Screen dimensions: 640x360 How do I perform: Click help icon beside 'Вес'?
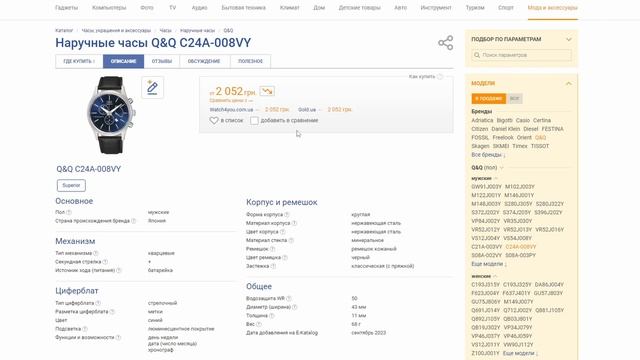tap(259, 324)
